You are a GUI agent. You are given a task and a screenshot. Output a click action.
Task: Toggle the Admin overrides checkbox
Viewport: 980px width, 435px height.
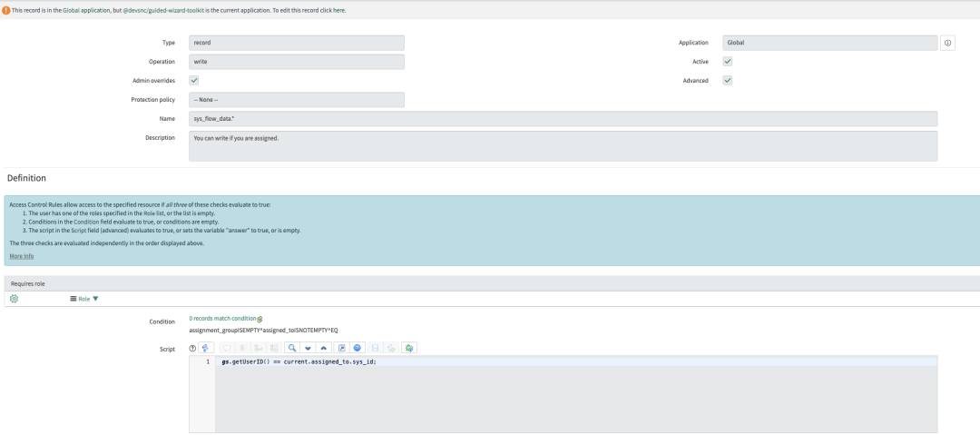point(194,80)
